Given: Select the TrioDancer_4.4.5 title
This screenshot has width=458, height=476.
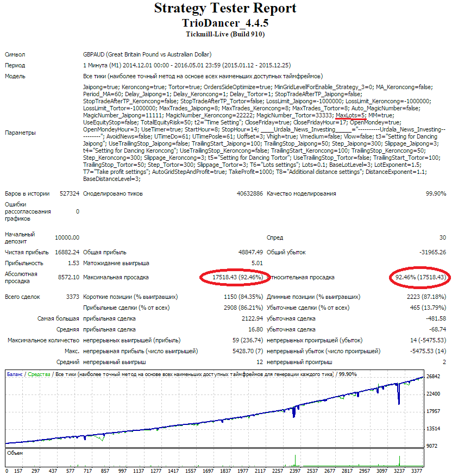Looking at the screenshot, I should click(x=225, y=23).
